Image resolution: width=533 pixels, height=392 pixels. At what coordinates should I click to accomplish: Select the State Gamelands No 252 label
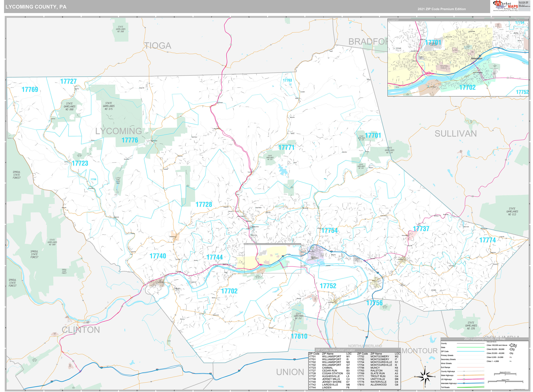tap(298, 316)
